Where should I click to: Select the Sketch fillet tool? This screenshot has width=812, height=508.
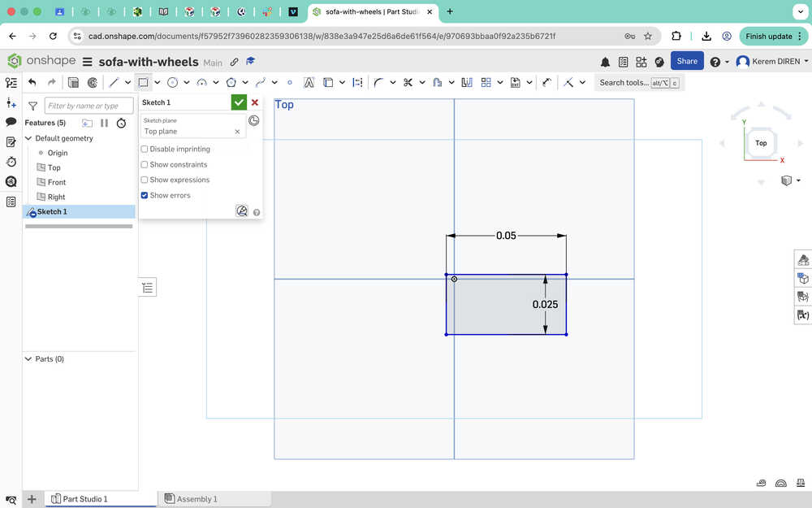click(x=378, y=82)
